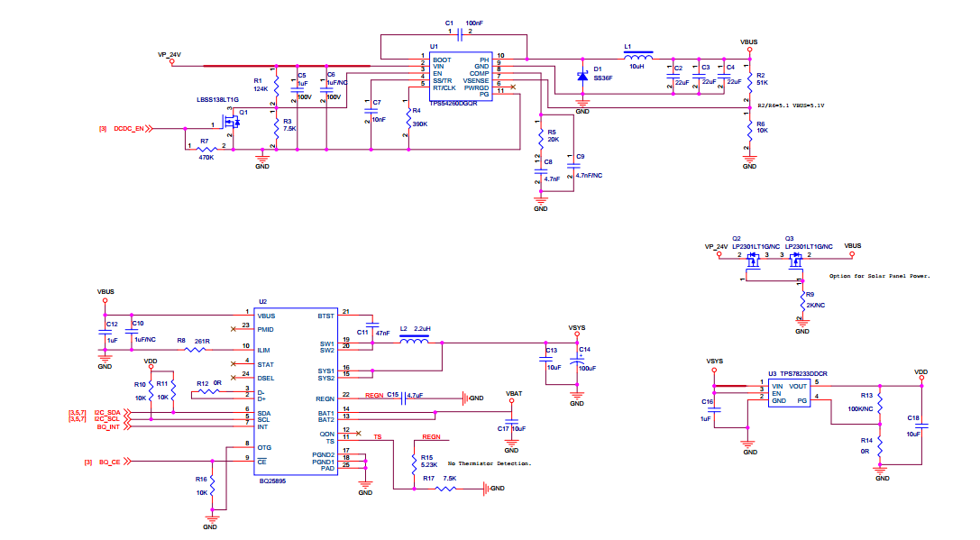Select the DCDC_EN net label
The height and width of the screenshot is (540, 980).
pyautogui.click(x=129, y=129)
